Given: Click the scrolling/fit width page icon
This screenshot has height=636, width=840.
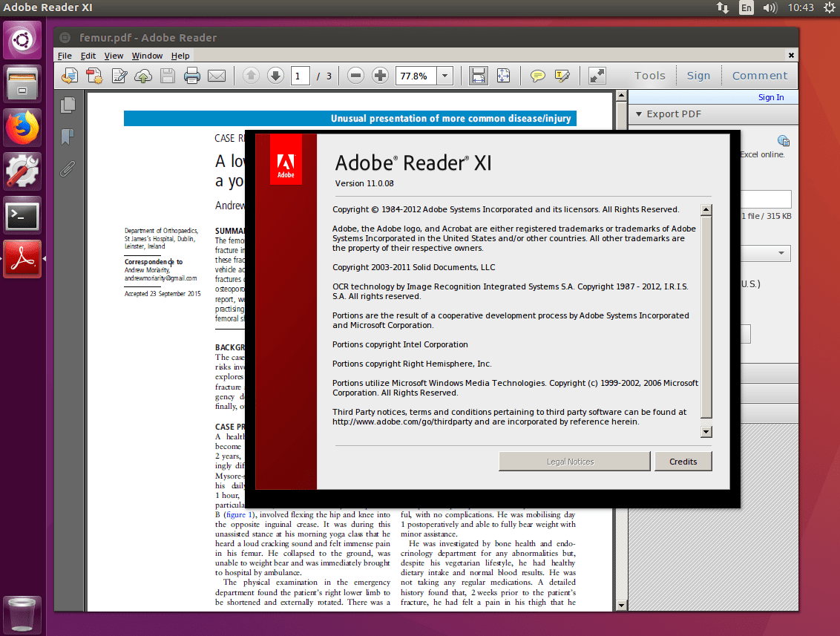Looking at the screenshot, I should [x=478, y=76].
